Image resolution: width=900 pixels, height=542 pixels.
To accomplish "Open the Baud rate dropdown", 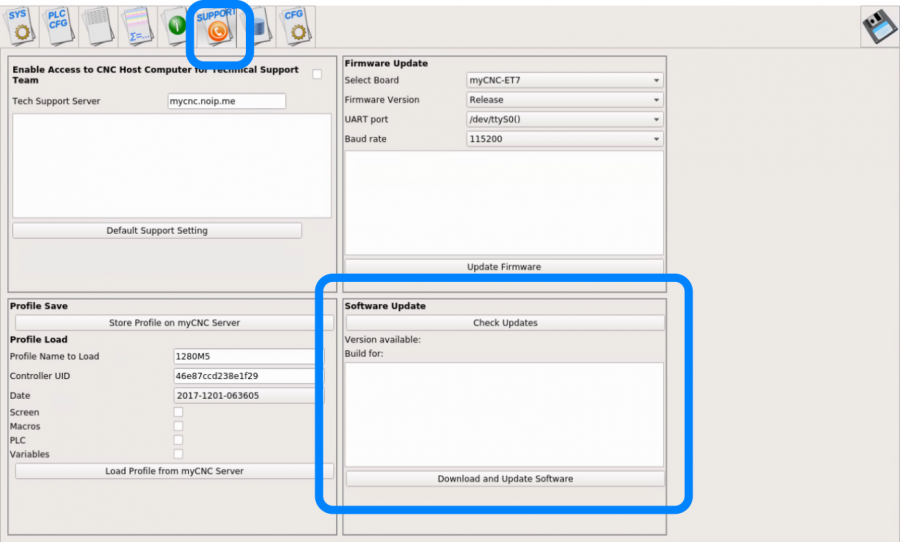I will coord(564,139).
